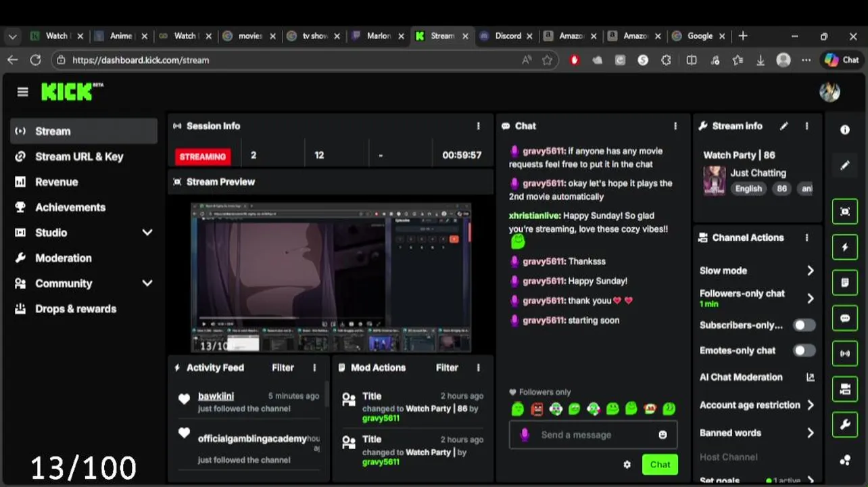Open Channel Actions three-dot menu
The image size is (868, 487).
806,237
